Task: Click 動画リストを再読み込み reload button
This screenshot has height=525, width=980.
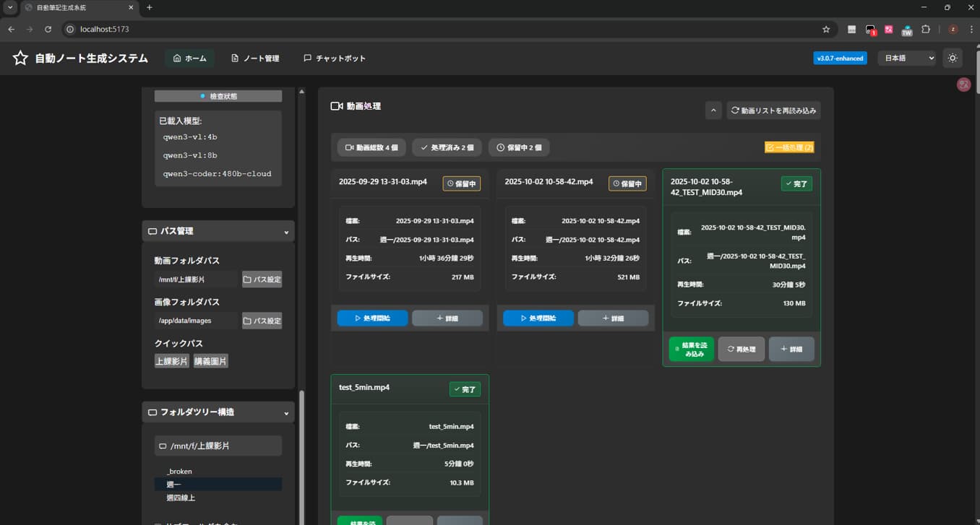Action: (773, 110)
